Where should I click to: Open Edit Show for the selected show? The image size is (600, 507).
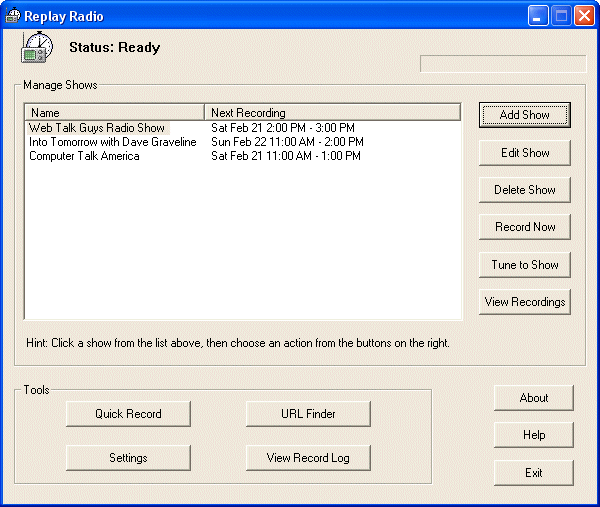click(525, 153)
